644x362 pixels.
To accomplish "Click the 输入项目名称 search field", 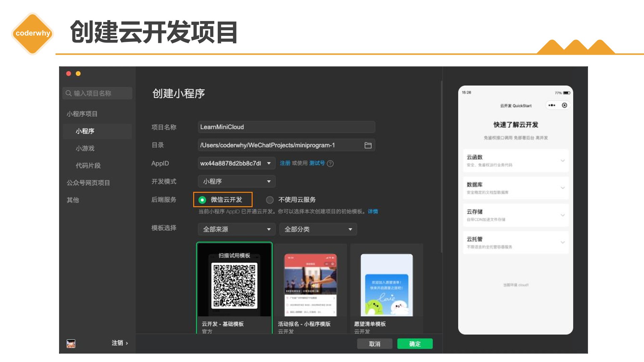I will click(x=97, y=93).
